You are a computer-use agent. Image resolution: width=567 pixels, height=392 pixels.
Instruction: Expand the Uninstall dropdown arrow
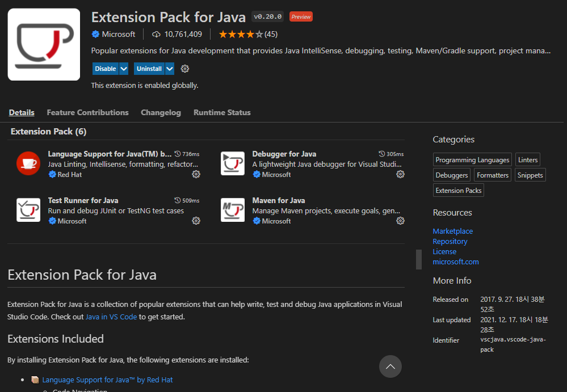pos(170,69)
